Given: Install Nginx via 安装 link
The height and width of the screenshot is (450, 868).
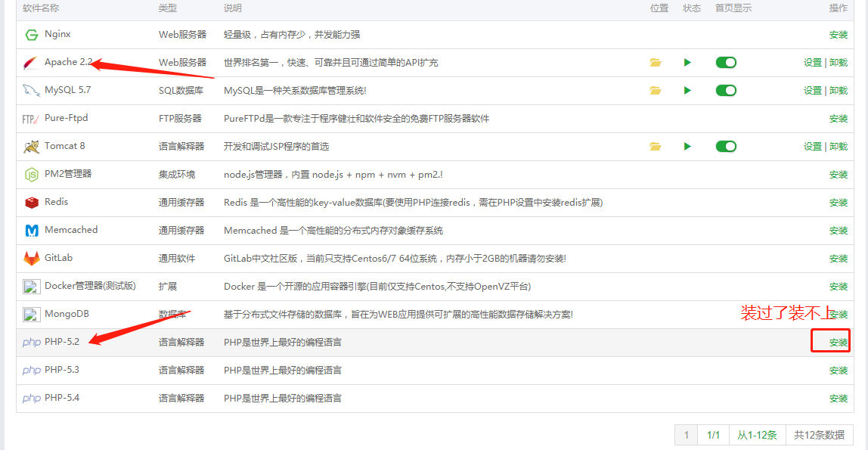Looking at the screenshot, I should pyautogui.click(x=838, y=35).
